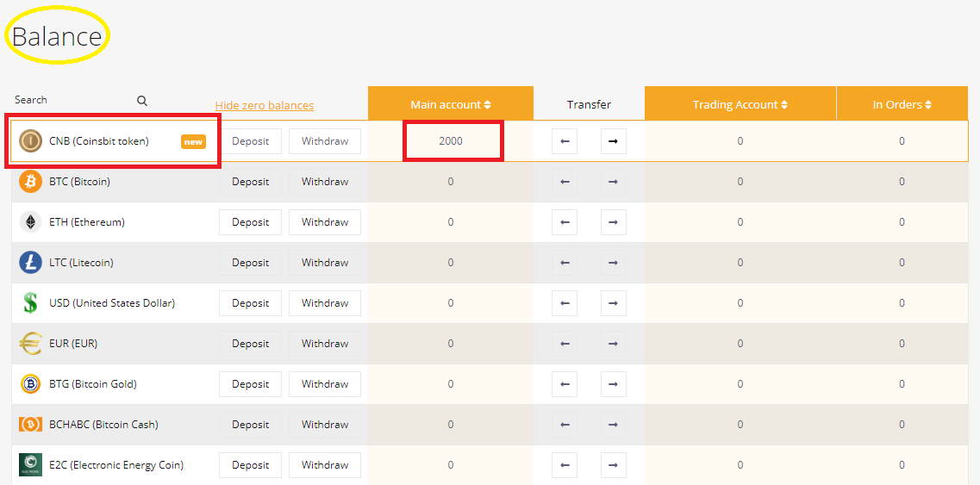This screenshot has width=980, height=485.
Task: Click left transfer arrow in ETH row
Action: coord(565,222)
